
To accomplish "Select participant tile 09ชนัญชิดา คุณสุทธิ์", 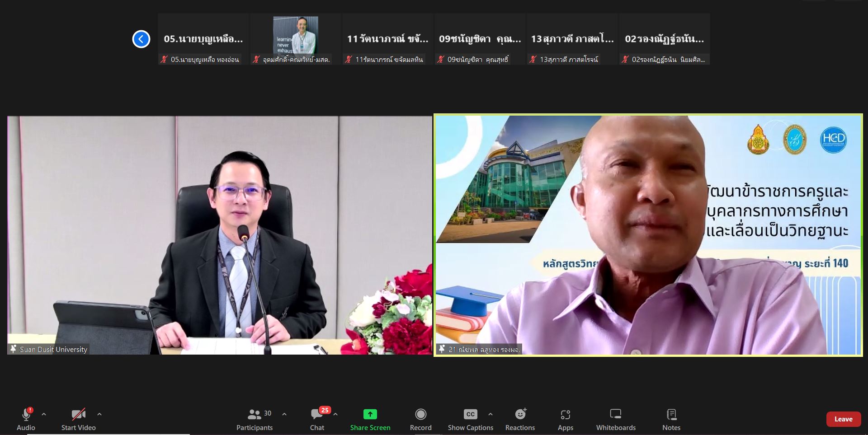I will pos(480,39).
